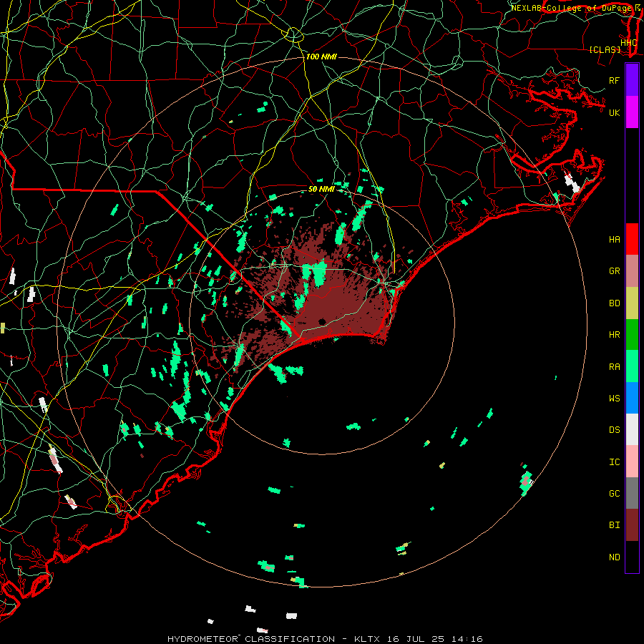
Task: Click the WS legend label
Action: (x=614, y=399)
